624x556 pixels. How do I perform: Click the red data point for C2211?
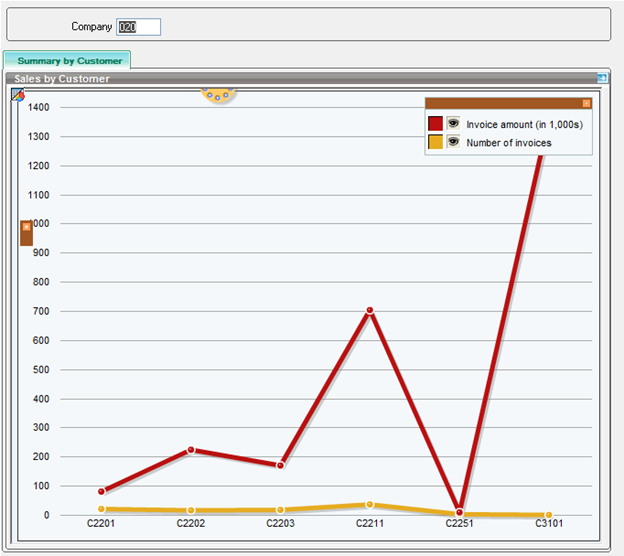pos(370,311)
